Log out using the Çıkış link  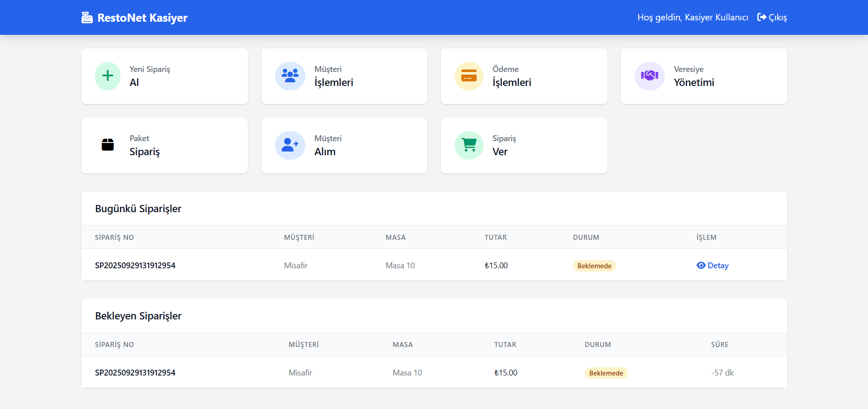click(x=772, y=18)
